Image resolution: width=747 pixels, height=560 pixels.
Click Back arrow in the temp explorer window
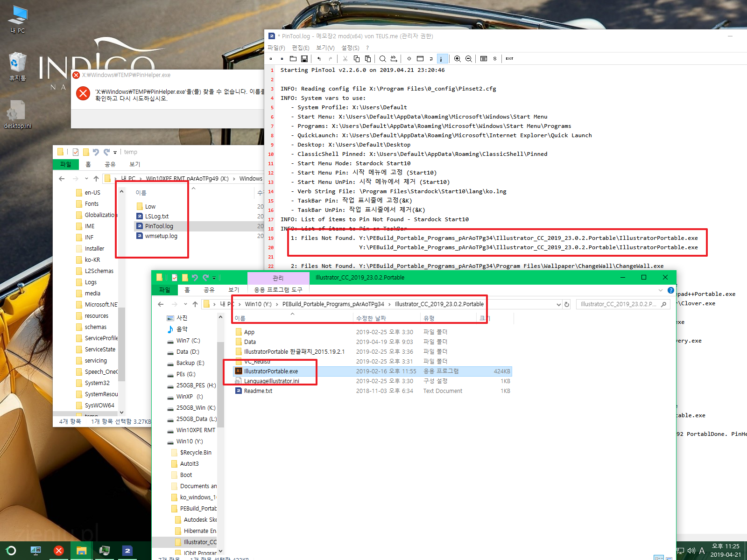tap(62, 179)
